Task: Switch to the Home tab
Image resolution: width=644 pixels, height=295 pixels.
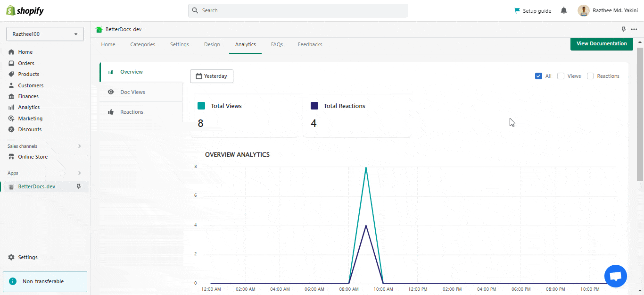Action: tap(108, 44)
